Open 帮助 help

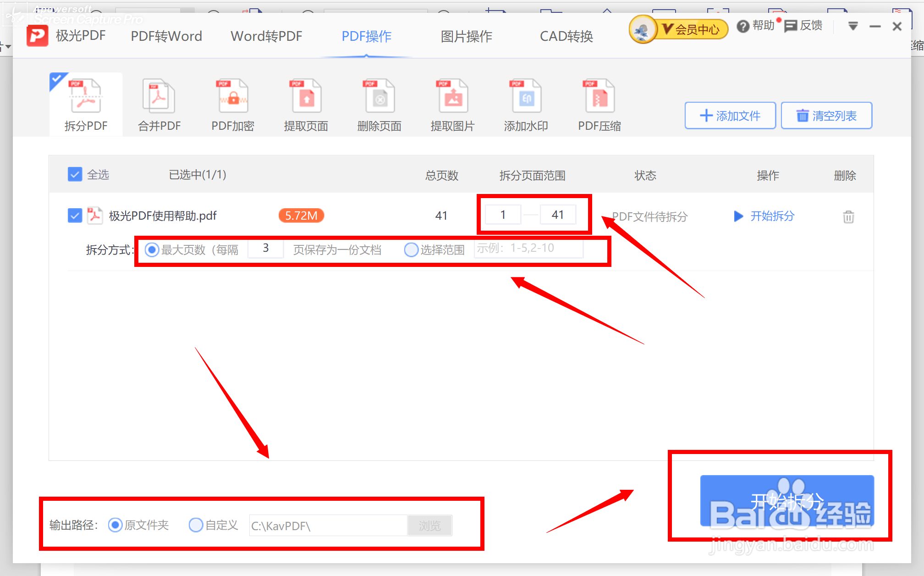(x=755, y=26)
